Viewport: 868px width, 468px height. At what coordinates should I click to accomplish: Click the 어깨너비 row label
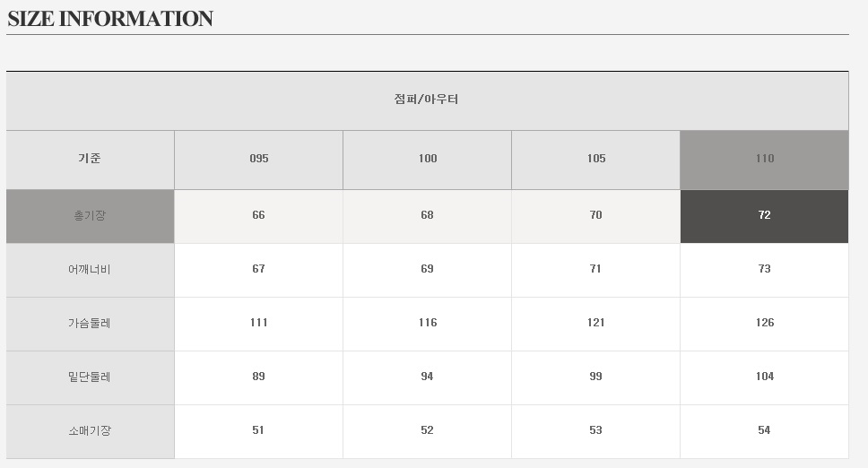pyautogui.click(x=90, y=269)
